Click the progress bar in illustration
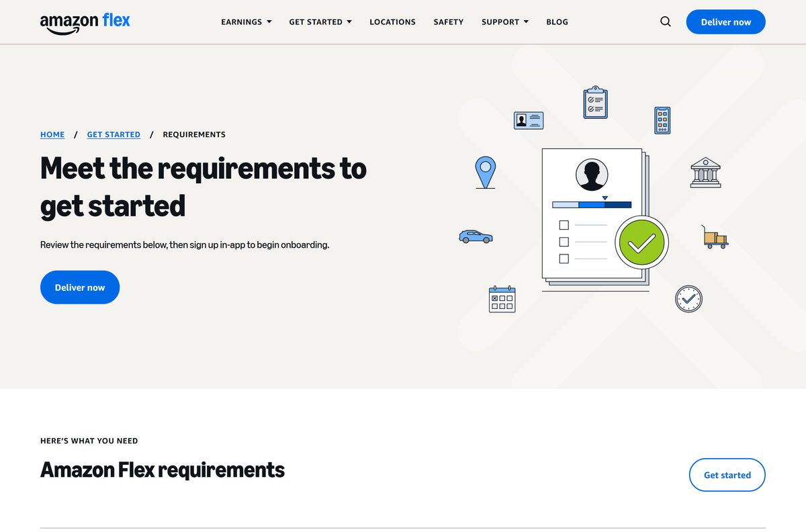Screen dimensions: 806x532 pos(592,204)
